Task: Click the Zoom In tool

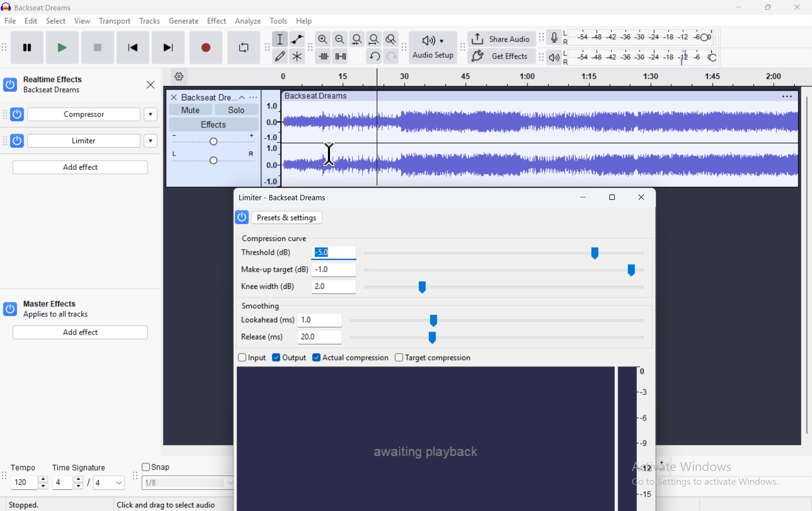Action: pos(322,39)
